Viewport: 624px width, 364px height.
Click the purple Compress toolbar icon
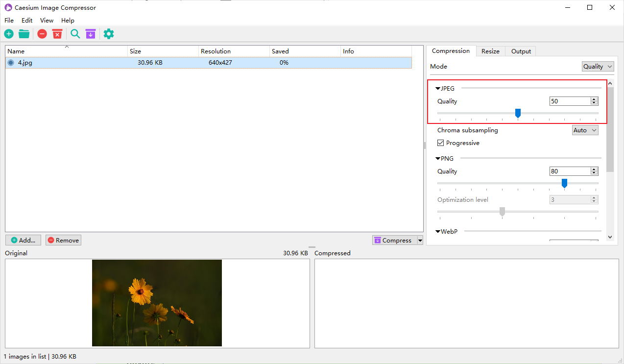[90, 34]
